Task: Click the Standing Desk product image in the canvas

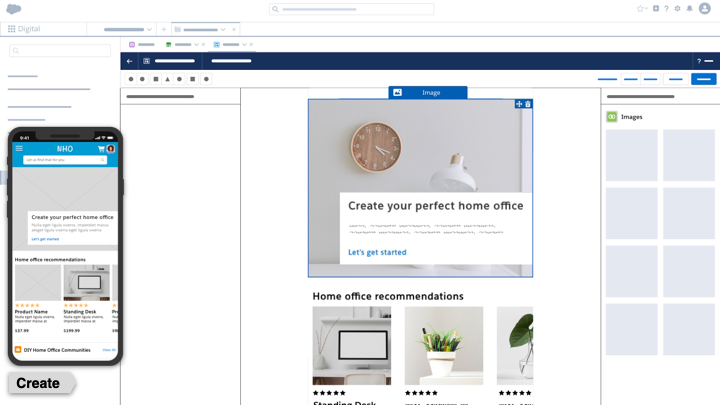Action: [x=352, y=346]
